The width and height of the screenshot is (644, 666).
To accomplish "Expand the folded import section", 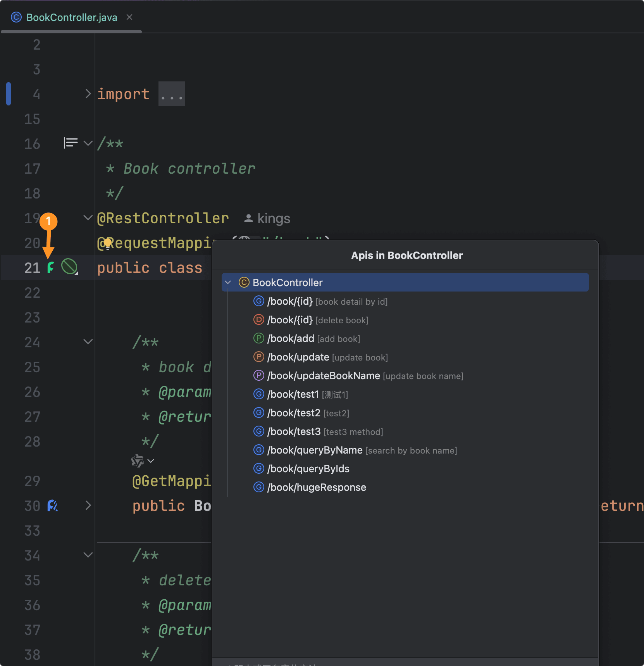I will point(88,94).
